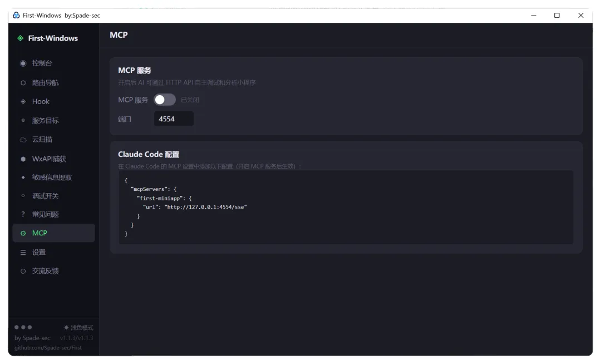Switch to 云扫描 page
This screenshot has height=364, width=601.
[x=53, y=140]
